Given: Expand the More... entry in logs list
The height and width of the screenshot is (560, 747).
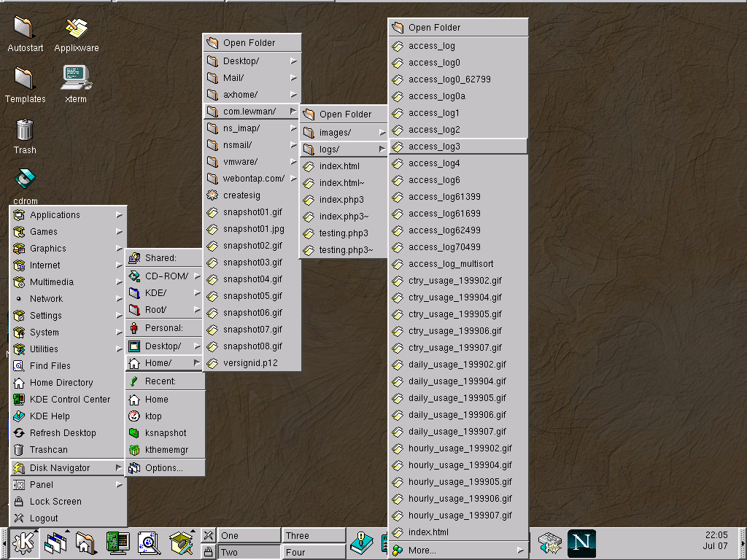Looking at the screenshot, I should pos(457,550).
